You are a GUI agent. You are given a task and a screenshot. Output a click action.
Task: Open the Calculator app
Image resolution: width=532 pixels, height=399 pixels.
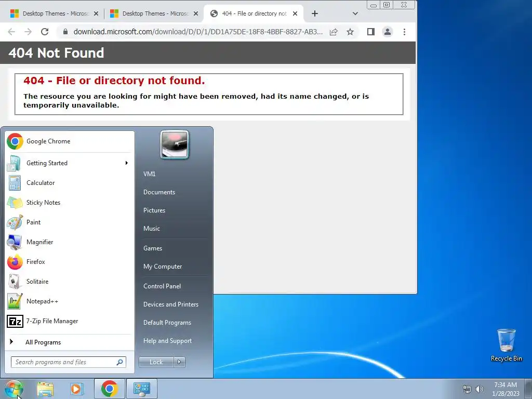coord(70,182)
